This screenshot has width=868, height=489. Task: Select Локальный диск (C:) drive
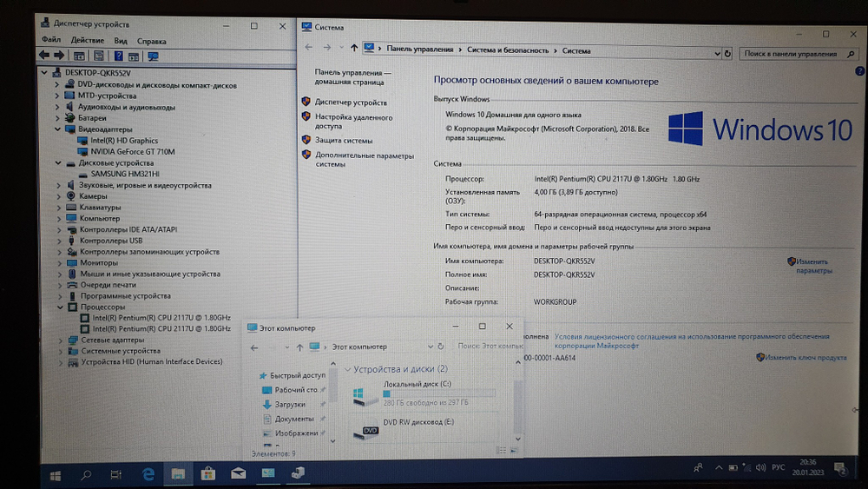[x=424, y=394]
